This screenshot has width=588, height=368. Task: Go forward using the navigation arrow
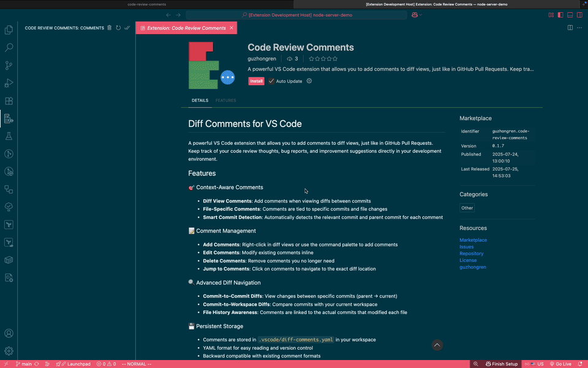pyautogui.click(x=178, y=15)
